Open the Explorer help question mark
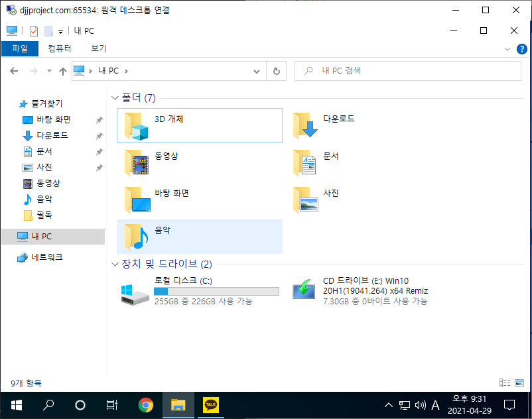The width and height of the screenshot is (532, 419). [x=521, y=49]
